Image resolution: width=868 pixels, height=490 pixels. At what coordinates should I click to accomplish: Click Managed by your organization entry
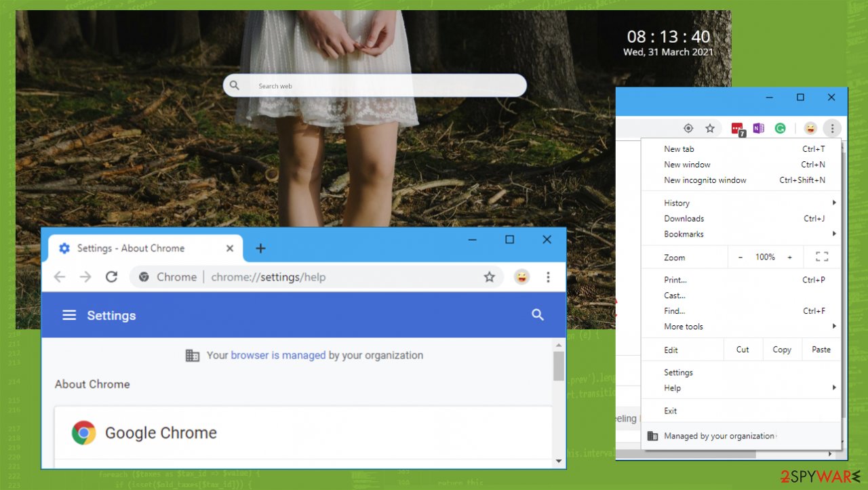[x=741, y=436]
